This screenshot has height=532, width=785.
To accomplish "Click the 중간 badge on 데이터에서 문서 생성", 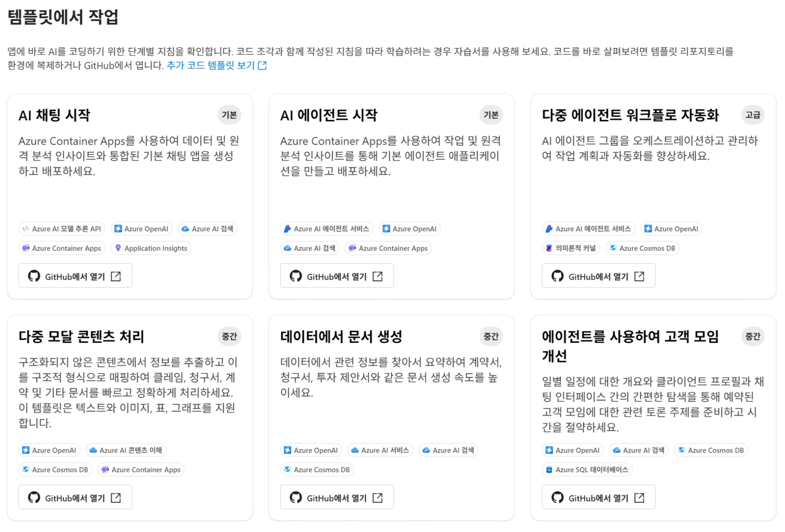I will tap(491, 336).
